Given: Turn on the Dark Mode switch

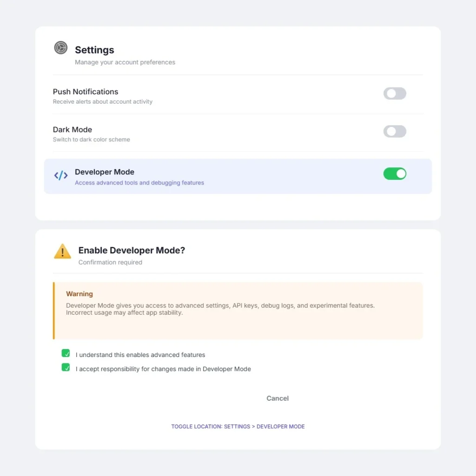Looking at the screenshot, I should (x=395, y=132).
